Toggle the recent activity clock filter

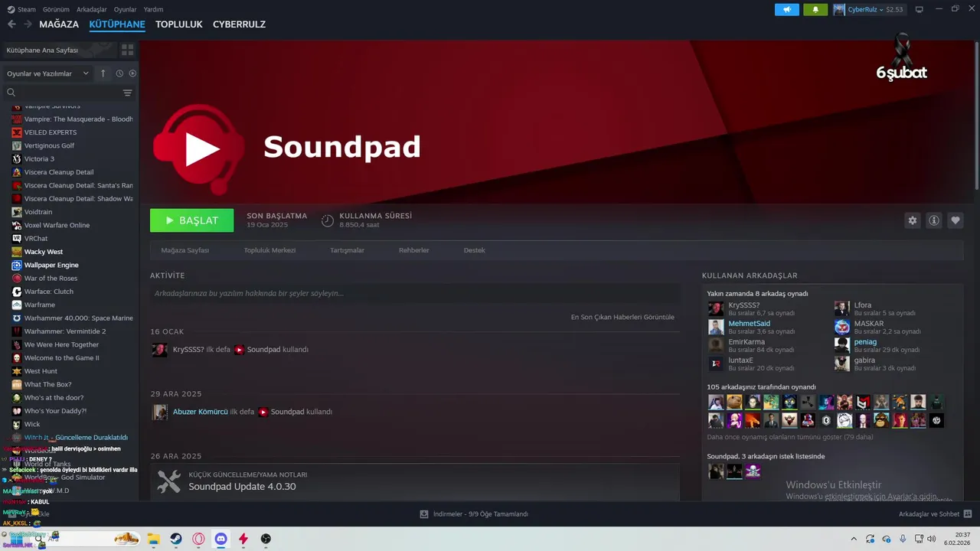[119, 73]
